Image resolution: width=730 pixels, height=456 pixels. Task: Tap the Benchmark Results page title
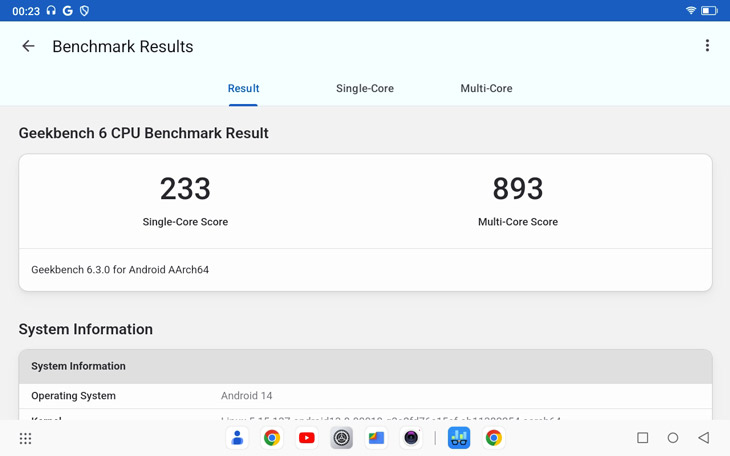pos(122,47)
